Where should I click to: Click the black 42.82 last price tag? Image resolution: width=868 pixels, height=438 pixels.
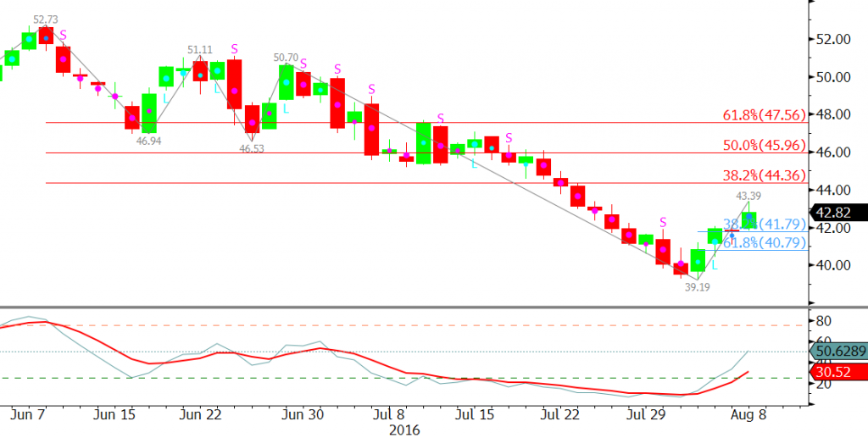tap(838, 213)
